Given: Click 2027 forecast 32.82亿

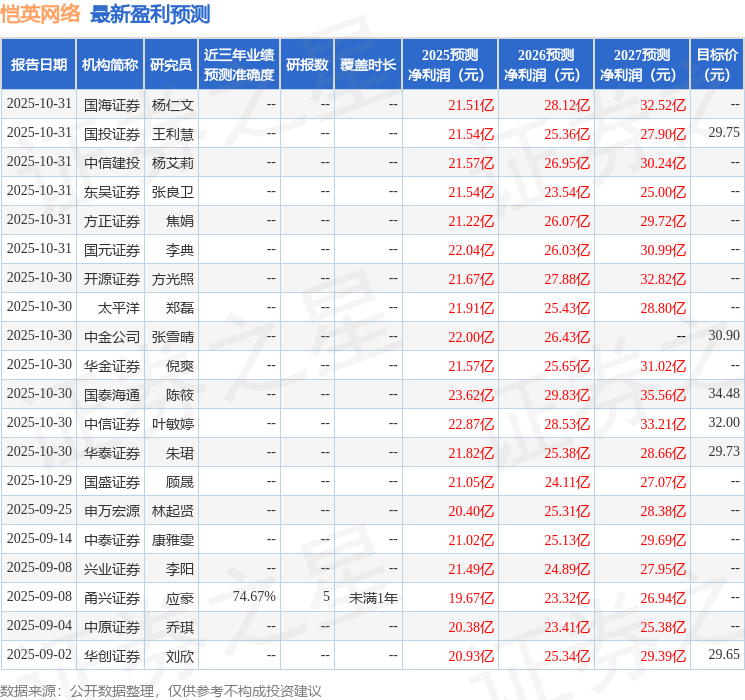Looking at the screenshot, I should 663,279.
